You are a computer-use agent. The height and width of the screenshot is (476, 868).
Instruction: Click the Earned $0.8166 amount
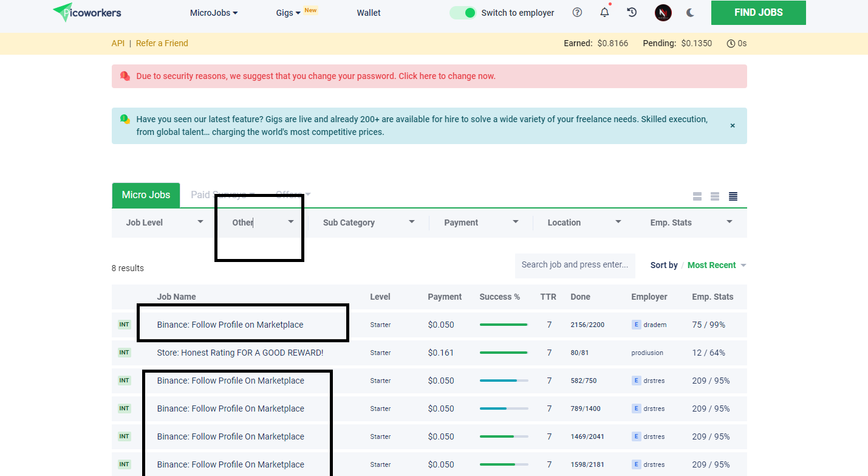click(x=613, y=43)
